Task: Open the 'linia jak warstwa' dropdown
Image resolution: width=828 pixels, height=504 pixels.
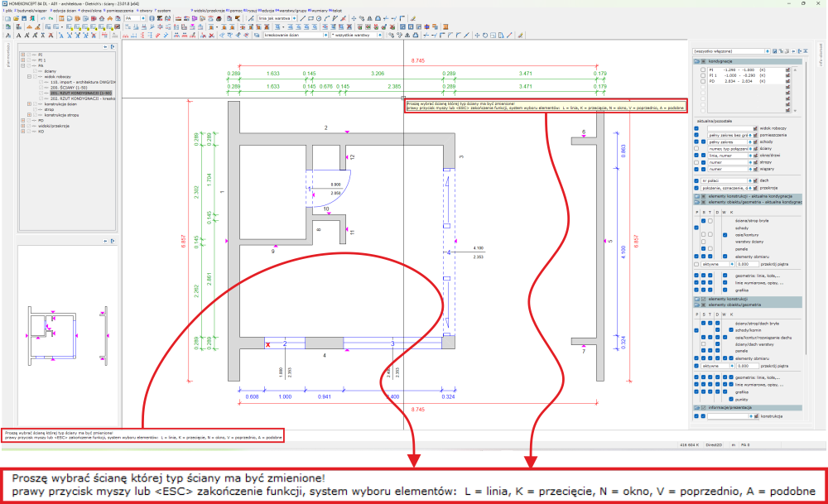Action: [277, 17]
